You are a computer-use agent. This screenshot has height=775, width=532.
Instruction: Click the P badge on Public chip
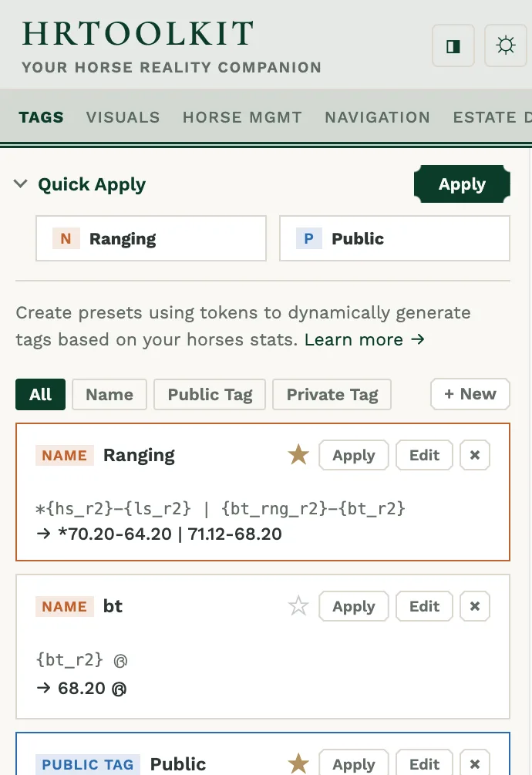point(308,239)
